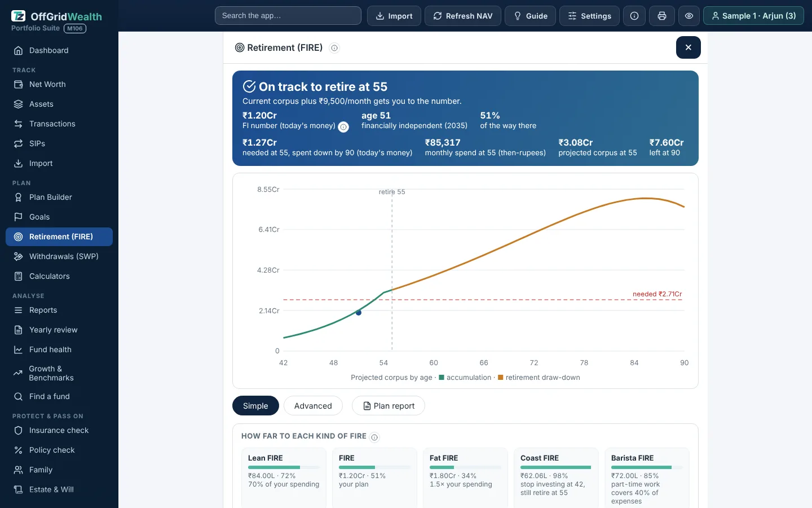This screenshot has height=508, width=812.
Task: Open Find a fund in sidebar
Action: [59, 396]
